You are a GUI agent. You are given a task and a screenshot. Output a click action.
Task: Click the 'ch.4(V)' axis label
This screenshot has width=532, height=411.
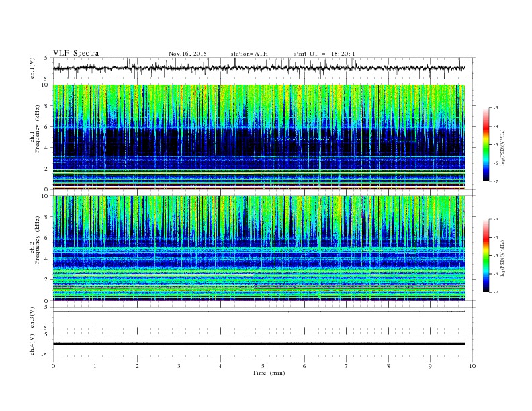(32, 345)
